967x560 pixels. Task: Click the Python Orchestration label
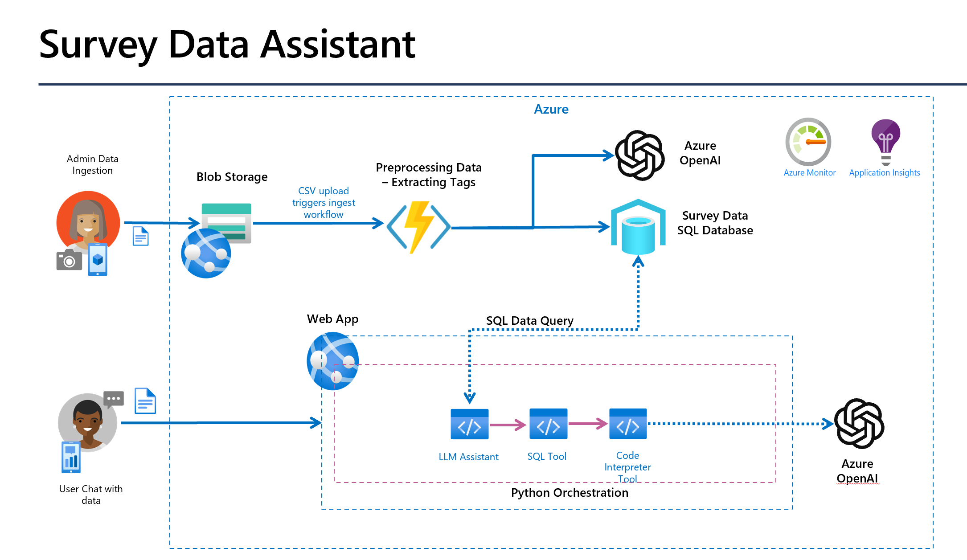tap(569, 493)
